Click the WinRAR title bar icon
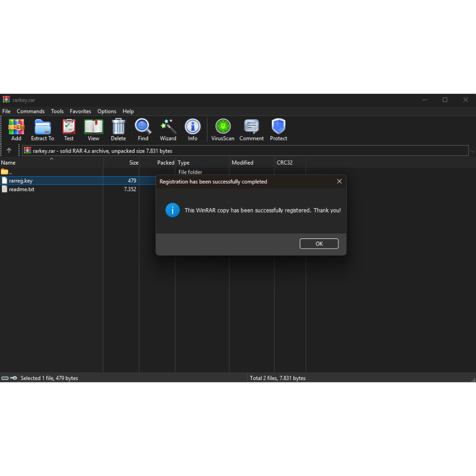Viewport: 476px width, 476px height. pyautogui.click(x=7, y=99)
